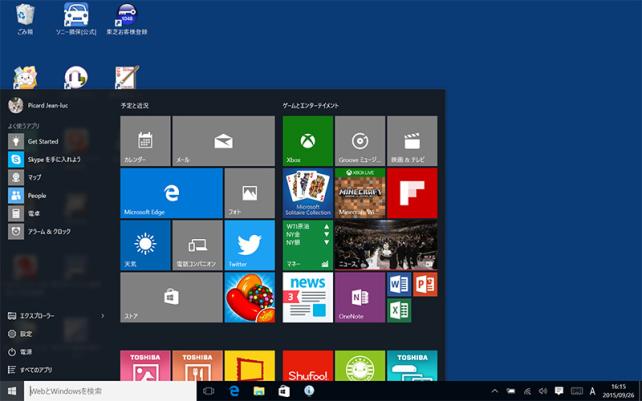Viewport: 642px width, 401px height.
Task: Open the Xbox tile
Action: 308,141
